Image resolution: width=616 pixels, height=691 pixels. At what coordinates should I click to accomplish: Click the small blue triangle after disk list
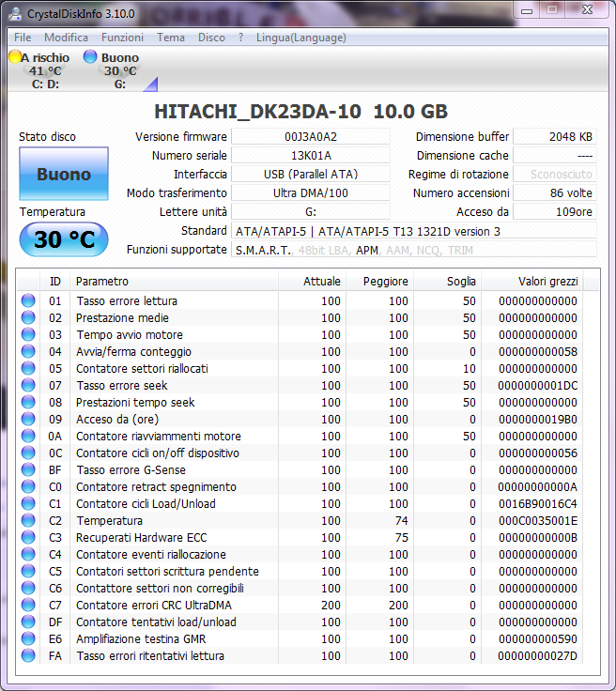(149, 85)
